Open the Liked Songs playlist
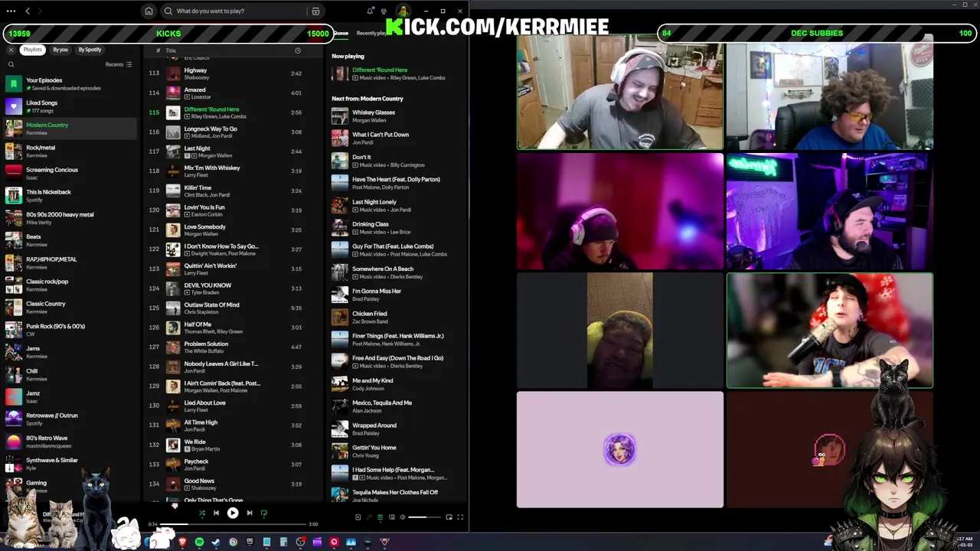980x551 pixels. [70, 106]
